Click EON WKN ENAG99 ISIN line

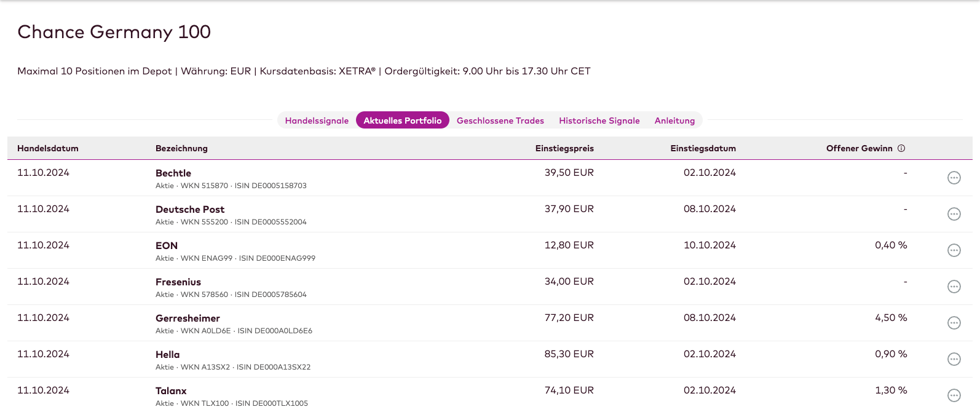coord(235,258)
